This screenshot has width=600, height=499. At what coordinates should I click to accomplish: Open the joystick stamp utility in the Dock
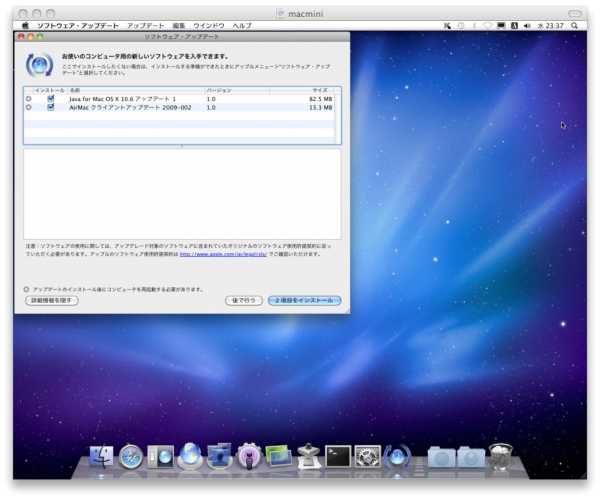(309, 456)
